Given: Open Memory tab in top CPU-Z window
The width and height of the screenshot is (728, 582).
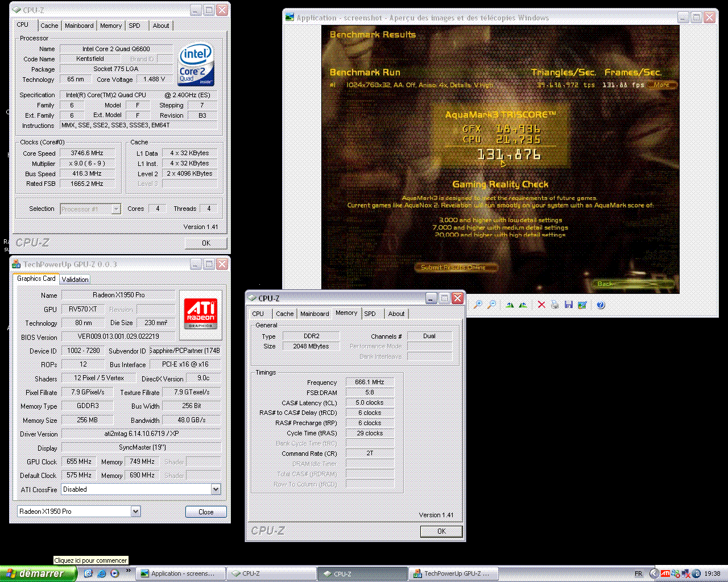Looking at the screenshot, I should click(111, 26).
